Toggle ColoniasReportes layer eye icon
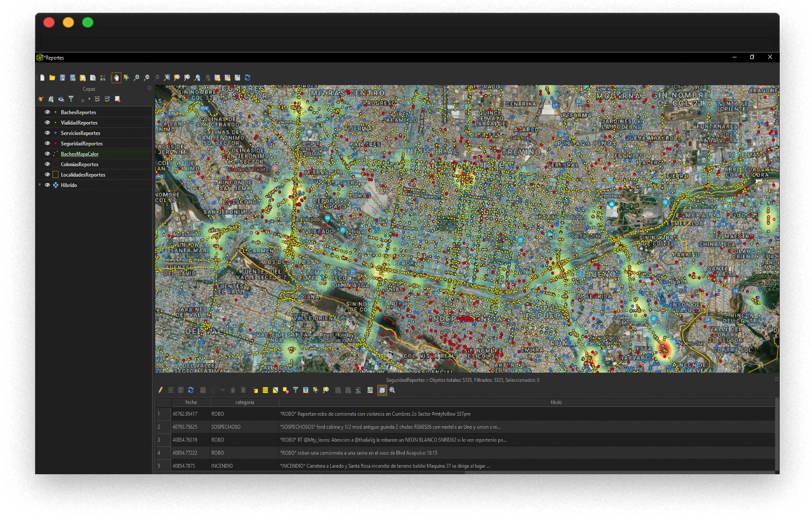The image size is (812, 524). click(48, 164)
